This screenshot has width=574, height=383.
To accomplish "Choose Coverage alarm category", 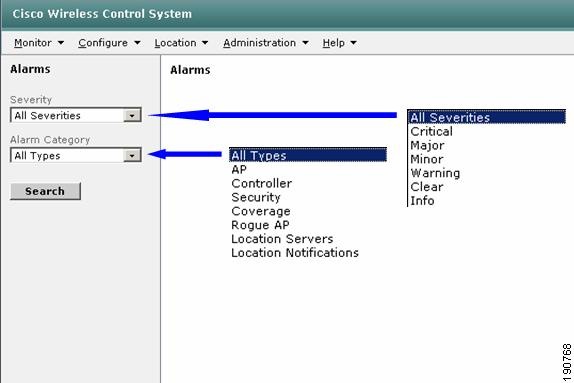I will [261, 211].
